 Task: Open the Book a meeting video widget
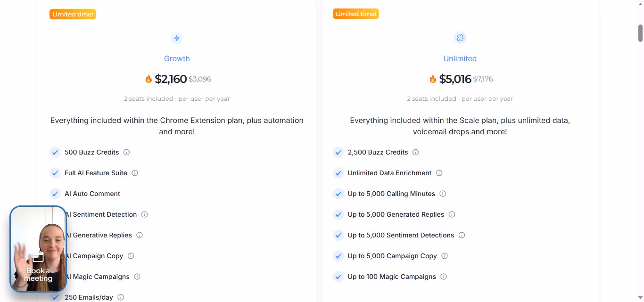tap(38, 249)
